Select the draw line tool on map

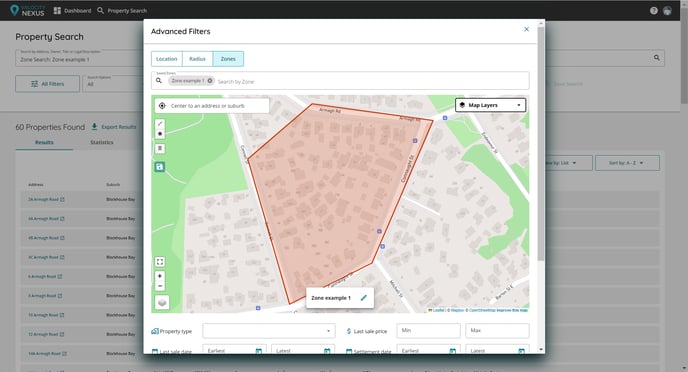point(160,124)
